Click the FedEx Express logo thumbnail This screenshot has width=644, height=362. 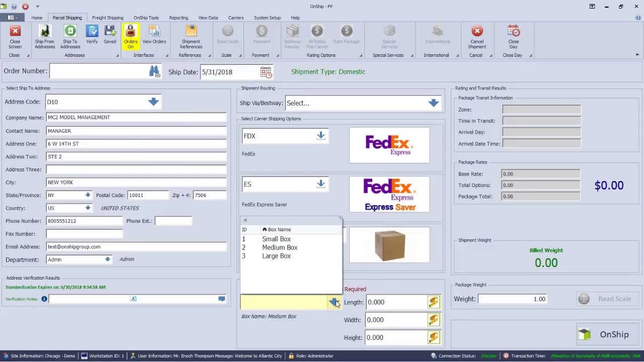coord(389,145)
